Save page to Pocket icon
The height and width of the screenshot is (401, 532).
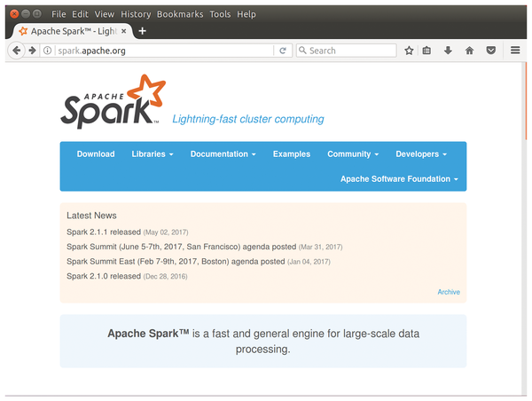[x=490, y=51]
